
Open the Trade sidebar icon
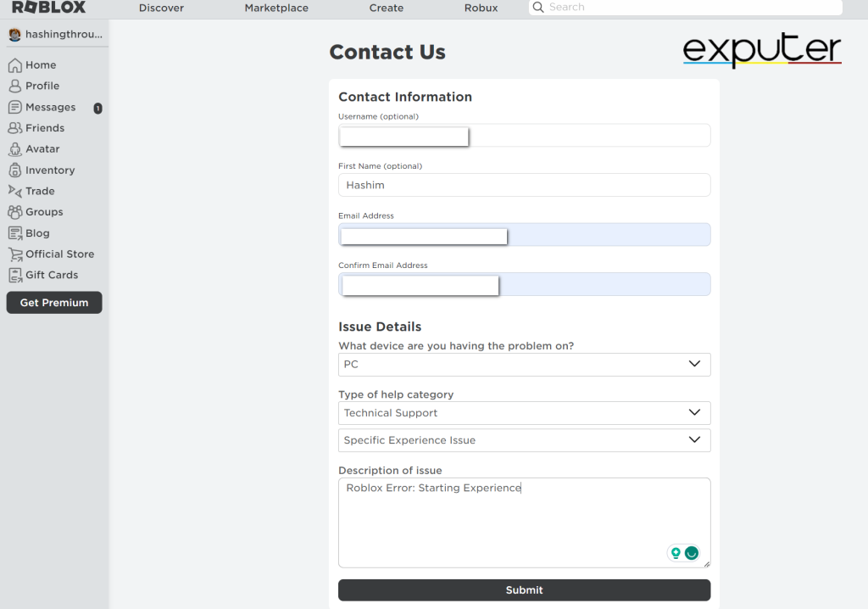[x=14, y=191]
